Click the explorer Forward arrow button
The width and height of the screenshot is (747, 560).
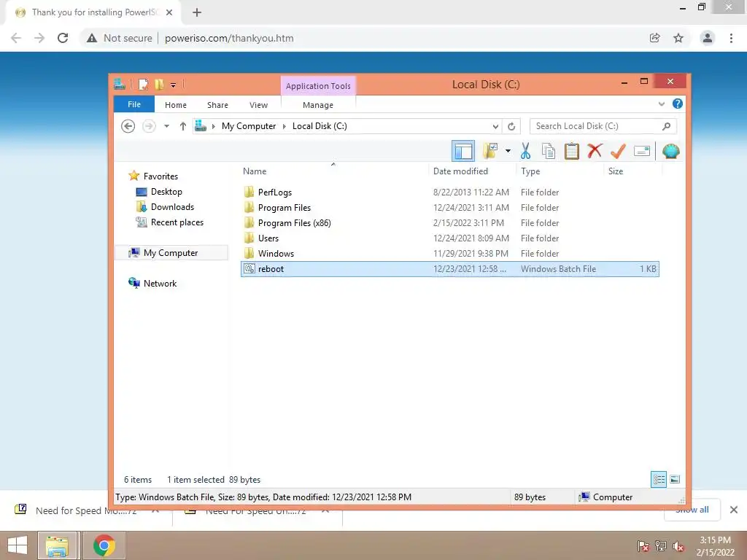point(149,126)
